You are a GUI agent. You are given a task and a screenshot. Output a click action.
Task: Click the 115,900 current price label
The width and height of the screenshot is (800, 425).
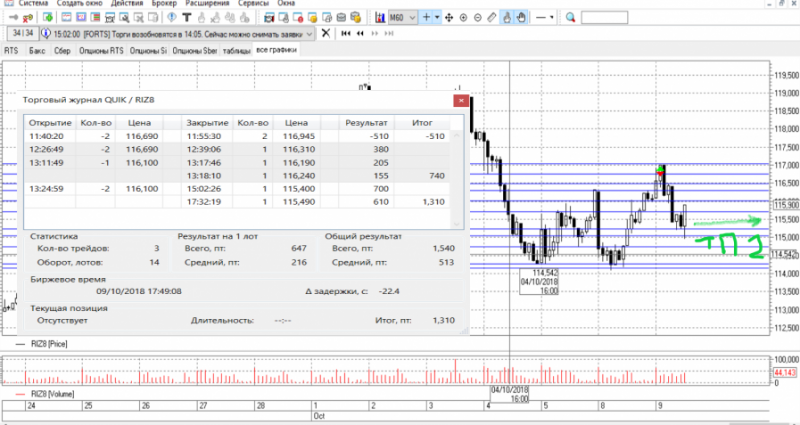click(785, 205)
